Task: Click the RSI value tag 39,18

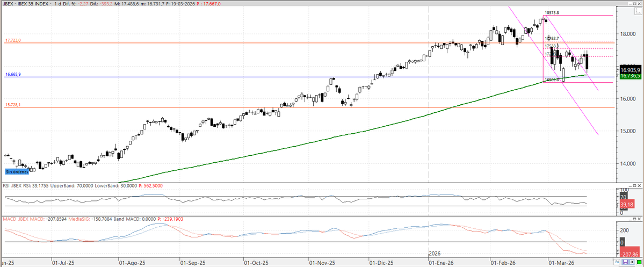Action: click(627, 205)
